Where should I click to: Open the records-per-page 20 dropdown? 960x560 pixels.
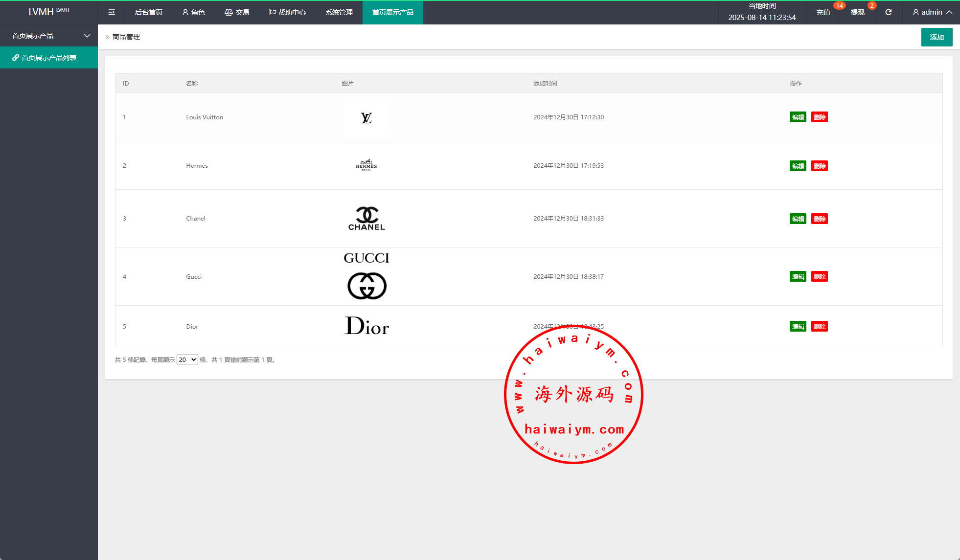pos(187,359)
